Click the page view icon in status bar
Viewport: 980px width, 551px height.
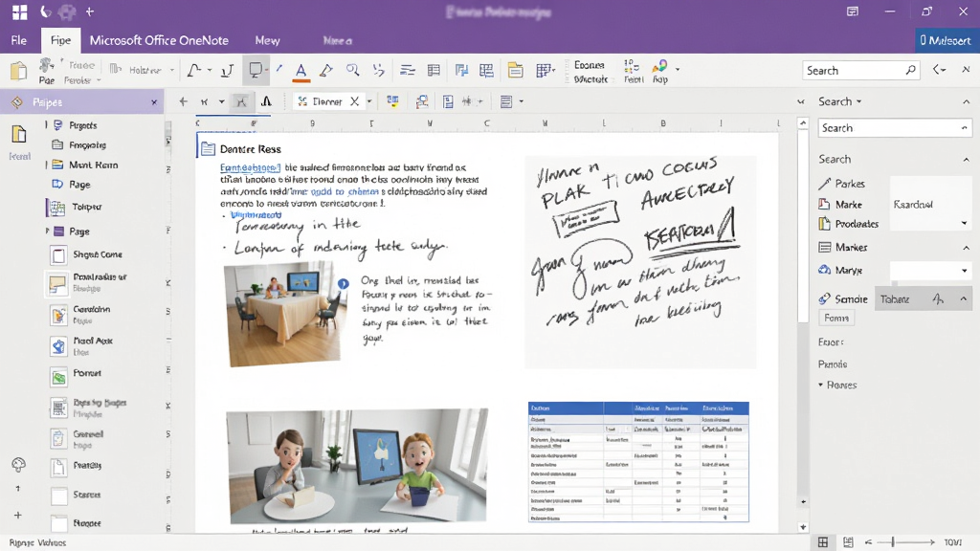point(848,541)
